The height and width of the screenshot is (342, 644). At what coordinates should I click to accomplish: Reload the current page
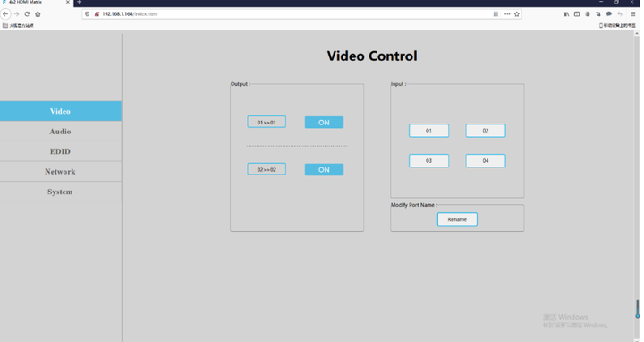point(27,14)
